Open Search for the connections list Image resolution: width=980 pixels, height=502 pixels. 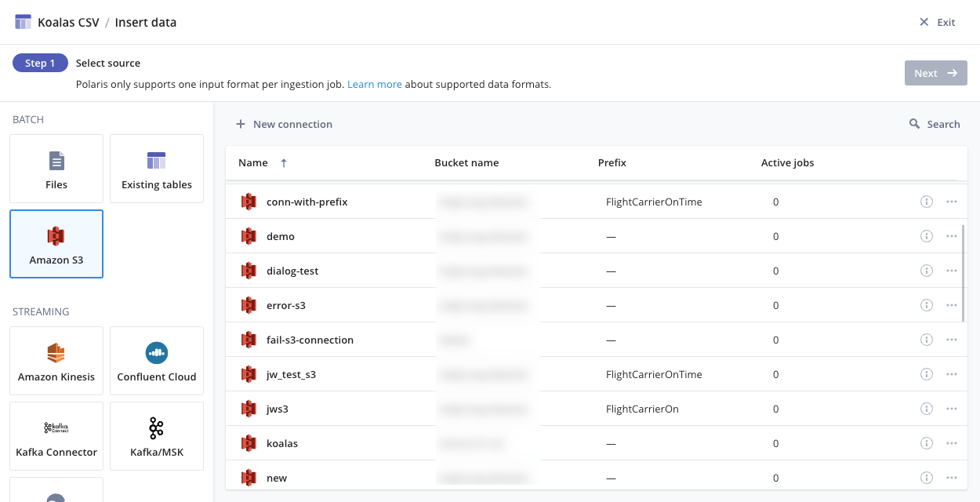[x=935, y=123]
